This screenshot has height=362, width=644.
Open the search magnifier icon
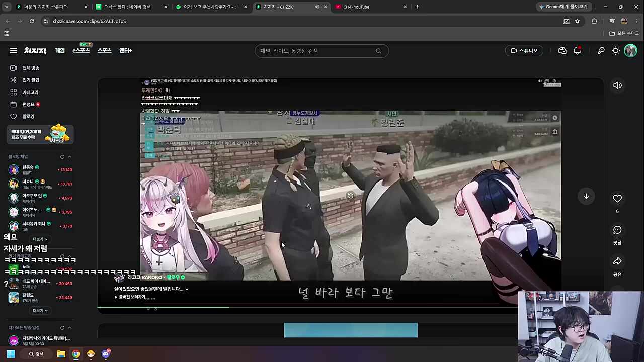379,51
